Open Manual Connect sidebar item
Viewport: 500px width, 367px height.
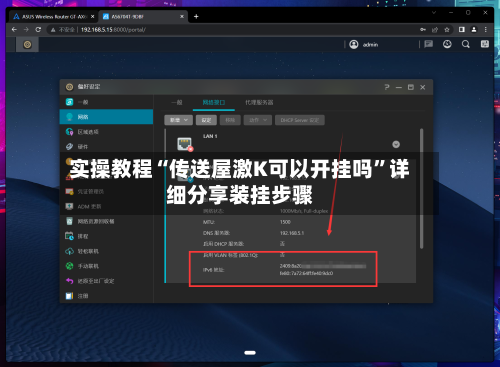pyautogui.click(x=106, y=266)
